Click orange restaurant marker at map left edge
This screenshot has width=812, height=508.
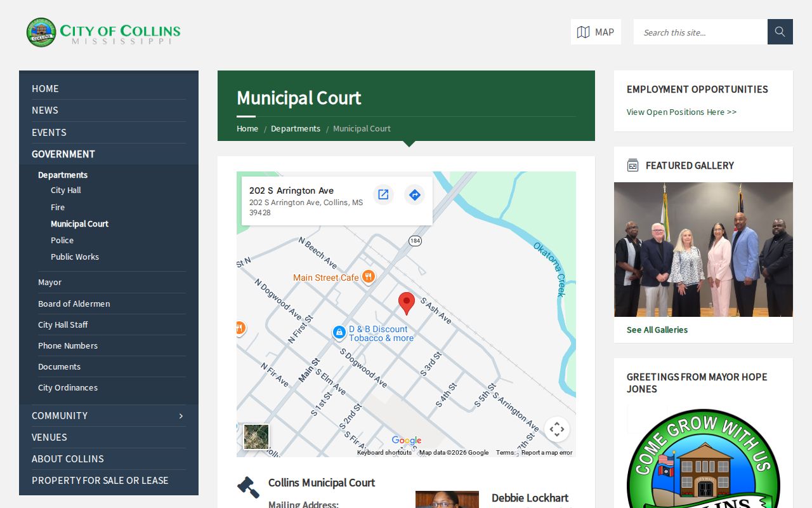point(240,328)
